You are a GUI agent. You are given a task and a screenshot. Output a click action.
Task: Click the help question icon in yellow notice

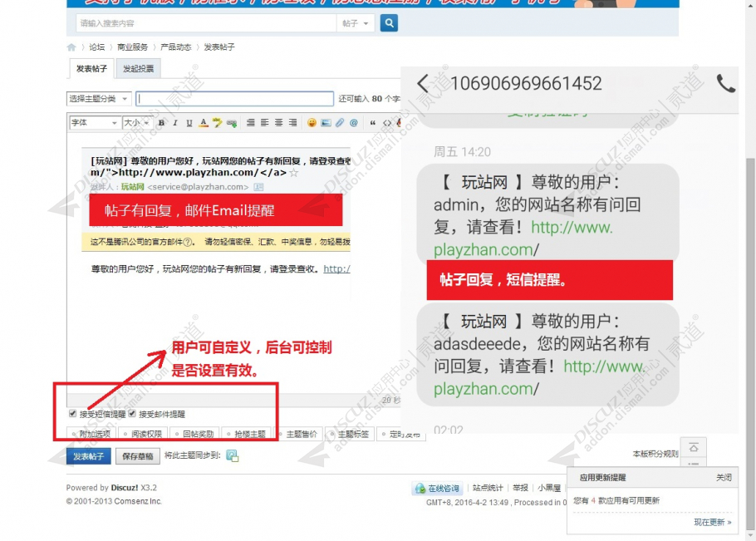pyautogui.click(x=188, y=242)
